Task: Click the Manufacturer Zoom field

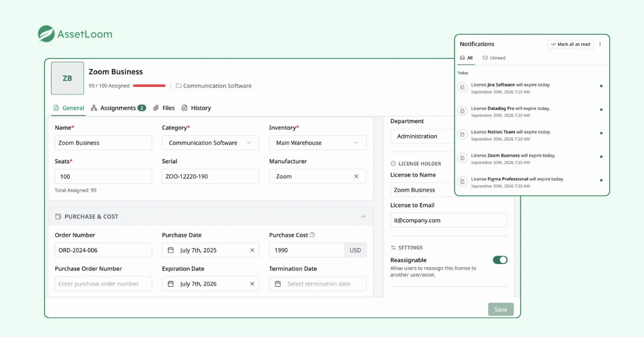Action: [318, 177]
